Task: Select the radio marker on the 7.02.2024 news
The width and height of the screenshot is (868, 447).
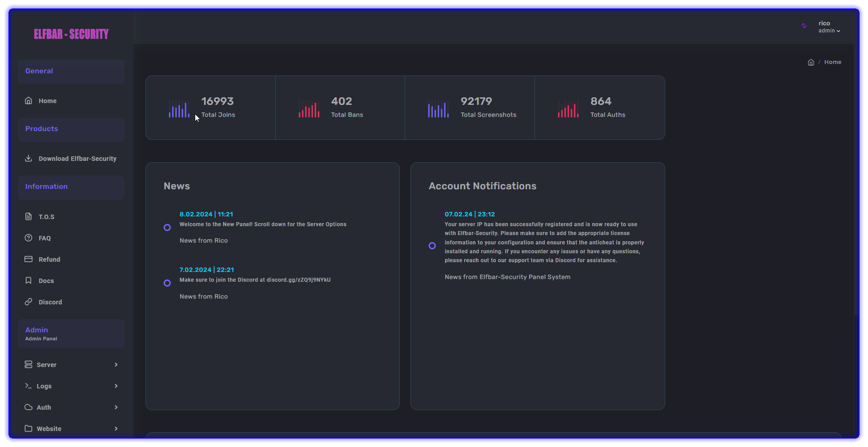Action: pos(167,283)
